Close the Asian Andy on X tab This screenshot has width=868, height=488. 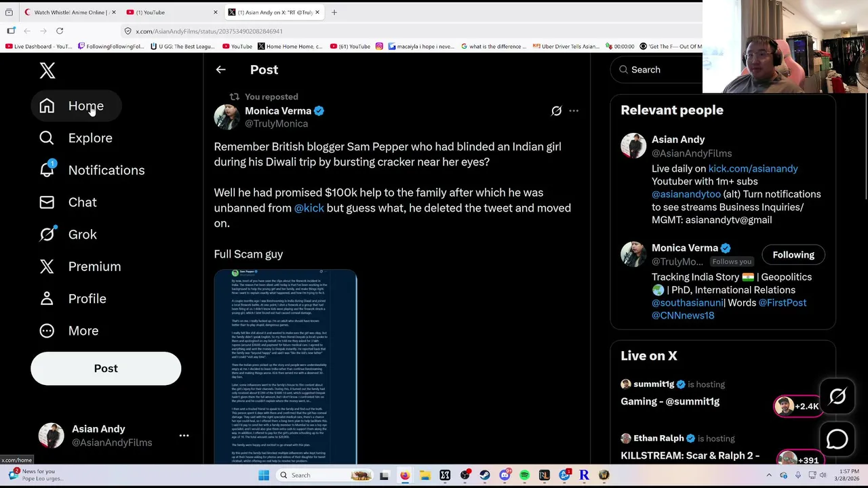click(x=317, y=12)
